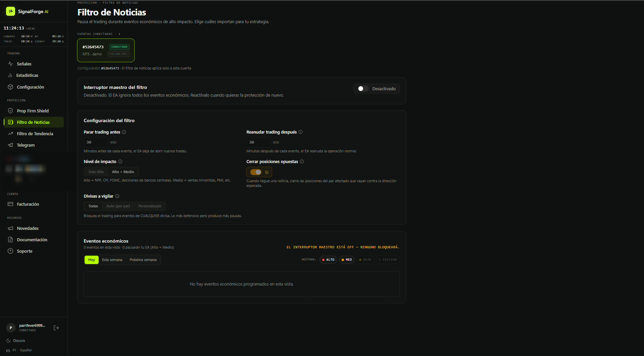
Task: Click the Filtro de Noticias page title
Action: pos(112,12)
